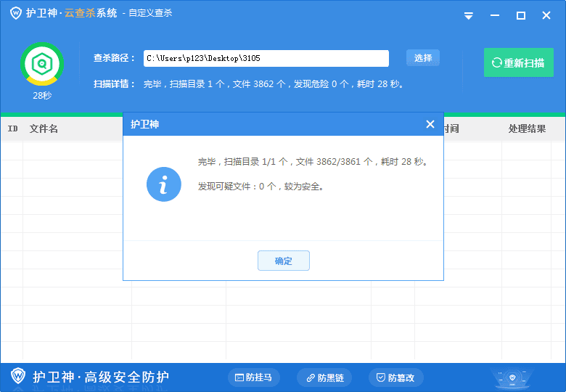Maximize the 云查杀系统 window
The image size is (566, 392).
[x=520, y=15]
